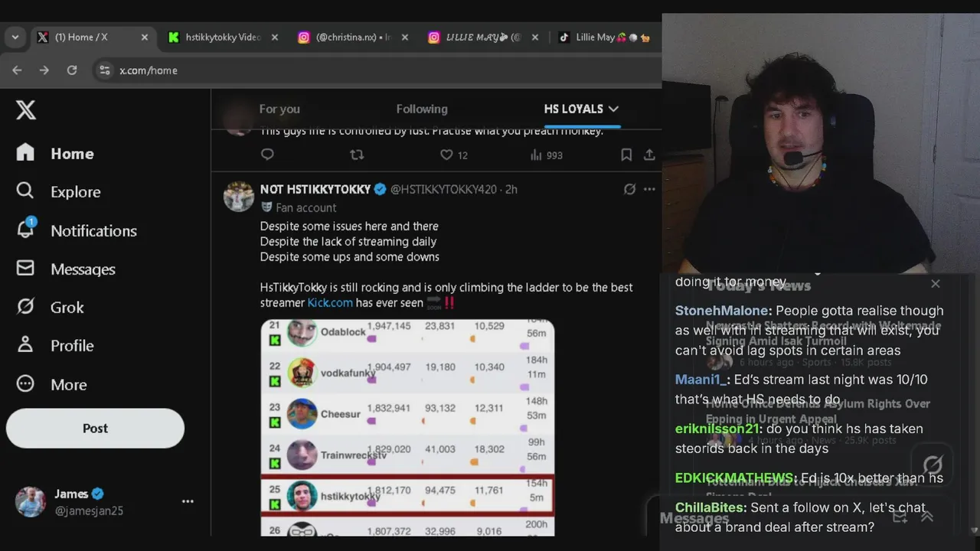This screenshot has width=980, height=551.
Task: Bookmark the tweet above the fan post
Action: point(626,155)
